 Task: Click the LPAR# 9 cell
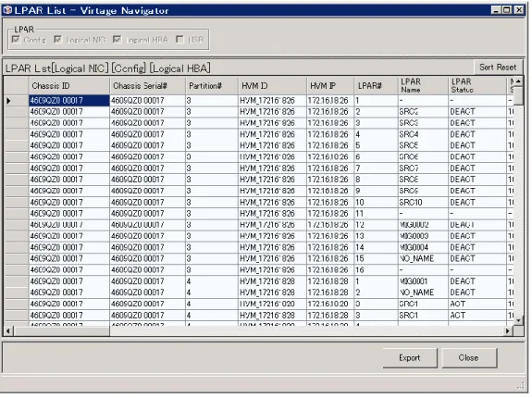(376, 191)
